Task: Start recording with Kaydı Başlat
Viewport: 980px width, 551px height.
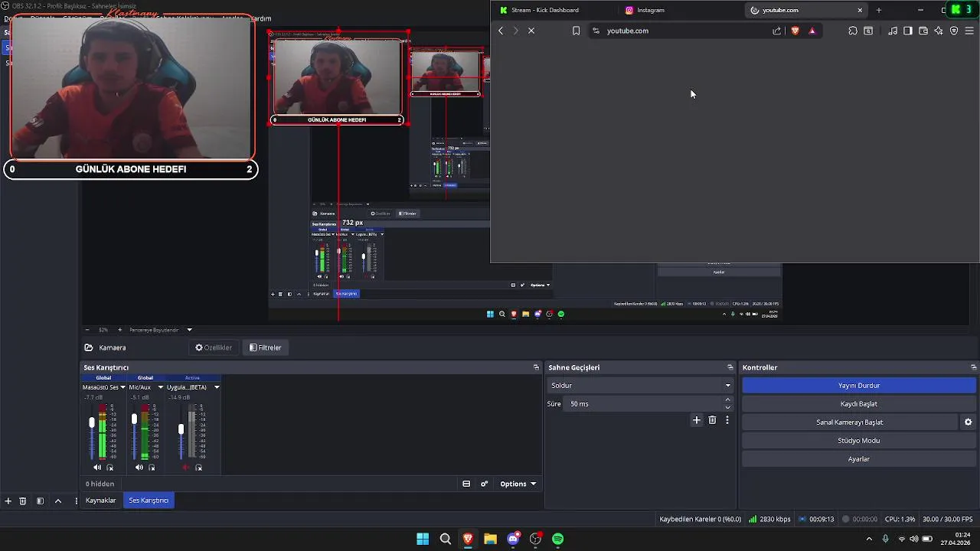Action: [859, 404]
